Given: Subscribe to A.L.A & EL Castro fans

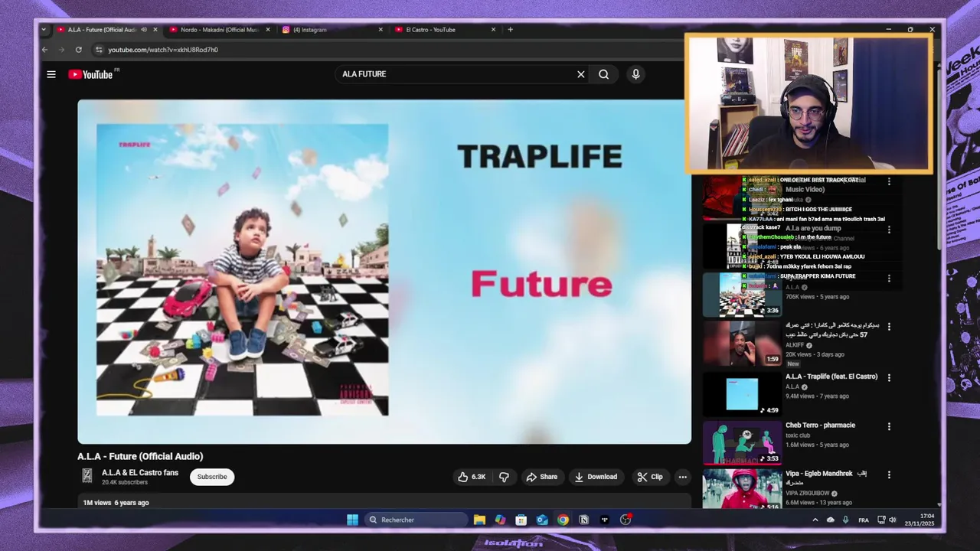Looking at the screenshot, I should pyautogui.click(x=212, y=477).
